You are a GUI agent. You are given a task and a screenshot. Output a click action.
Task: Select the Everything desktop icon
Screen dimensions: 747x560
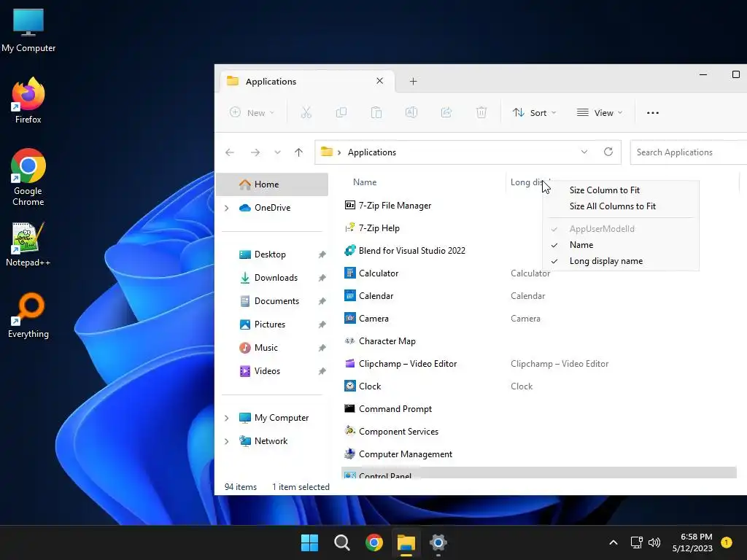[x=28, y=315]
